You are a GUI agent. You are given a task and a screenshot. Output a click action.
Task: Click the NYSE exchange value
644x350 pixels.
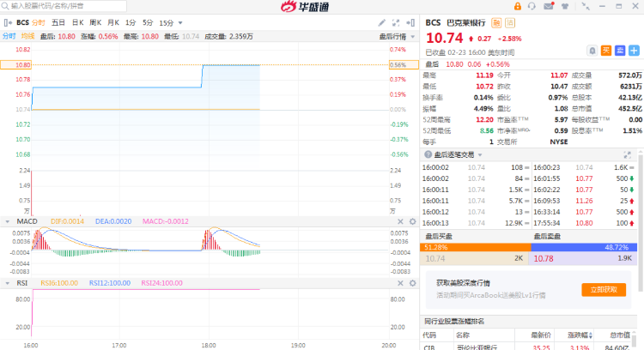point(559,142)
